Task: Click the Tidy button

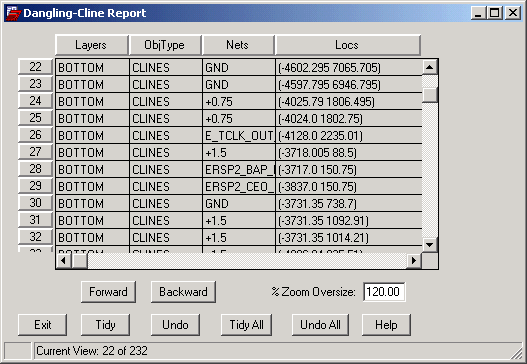Action: pyautogui.click(x=105, y=325)
